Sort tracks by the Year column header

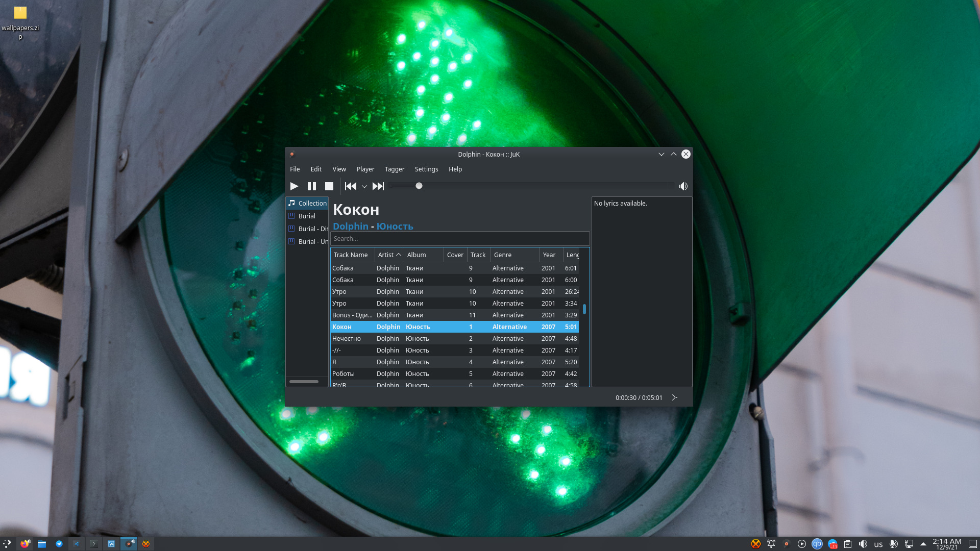tap(549, 255)
